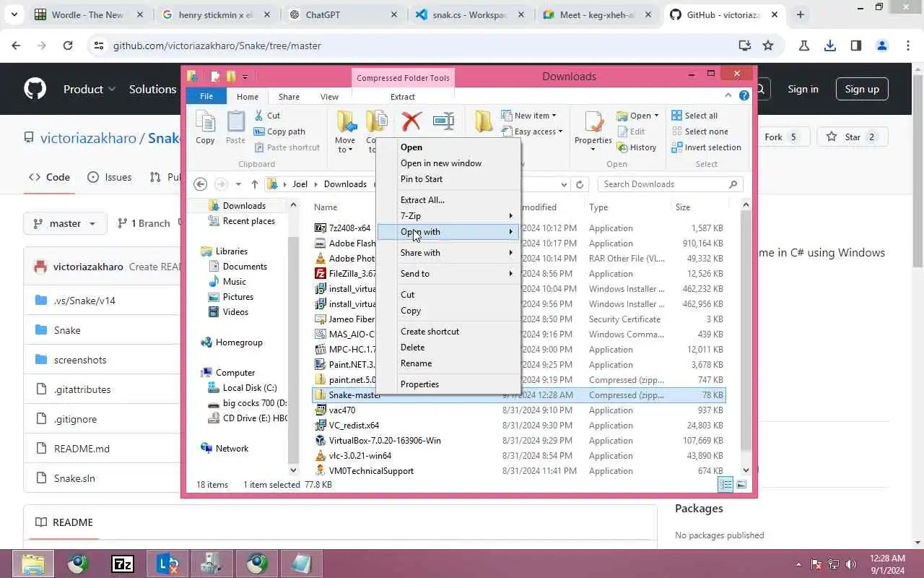
Task: Choose Create shortcut in context menu
Action: (x=448, y=332)
